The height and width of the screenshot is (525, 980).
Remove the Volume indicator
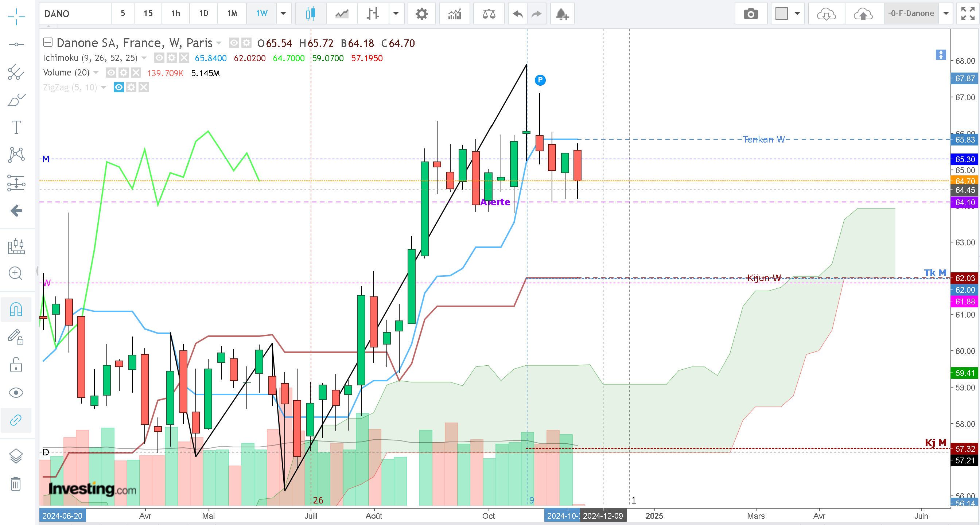136,73
